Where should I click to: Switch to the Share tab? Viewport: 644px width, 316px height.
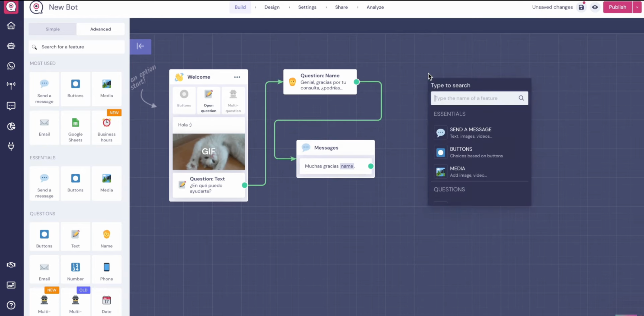point(341,7)
